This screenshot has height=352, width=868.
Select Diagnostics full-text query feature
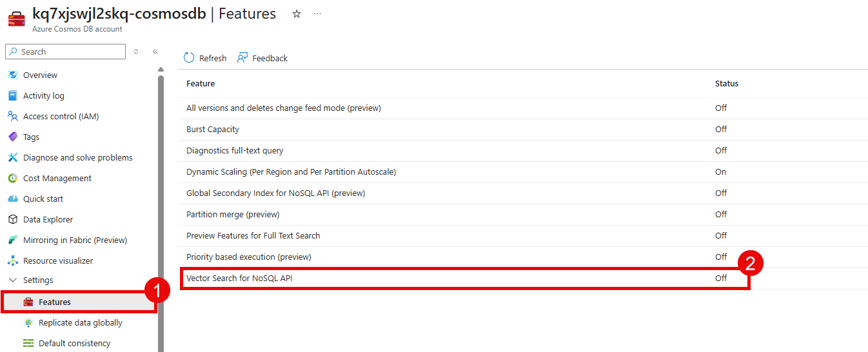pos(524,151)
